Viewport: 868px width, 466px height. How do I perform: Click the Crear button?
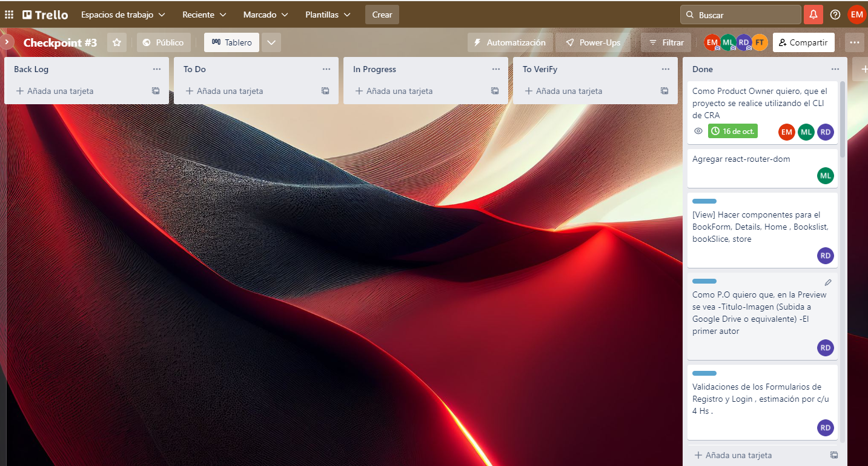[382, 15]
